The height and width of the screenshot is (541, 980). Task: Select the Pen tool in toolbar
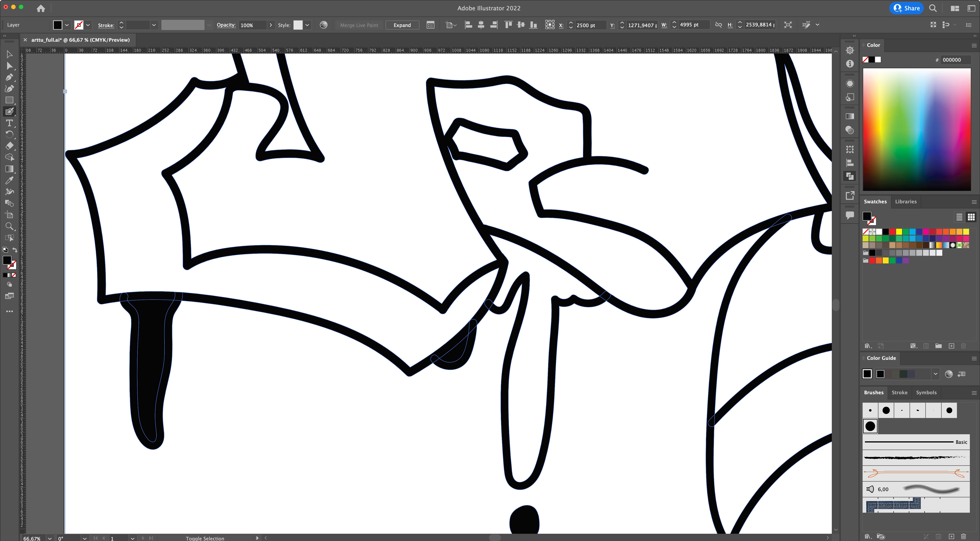click(x=10, y=77)
